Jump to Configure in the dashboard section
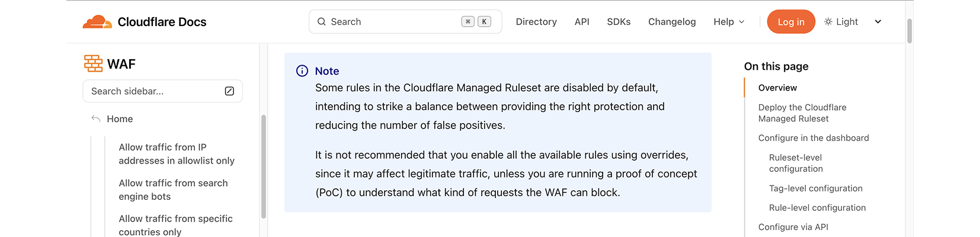 pyautogui.click(x=814, y=138)
